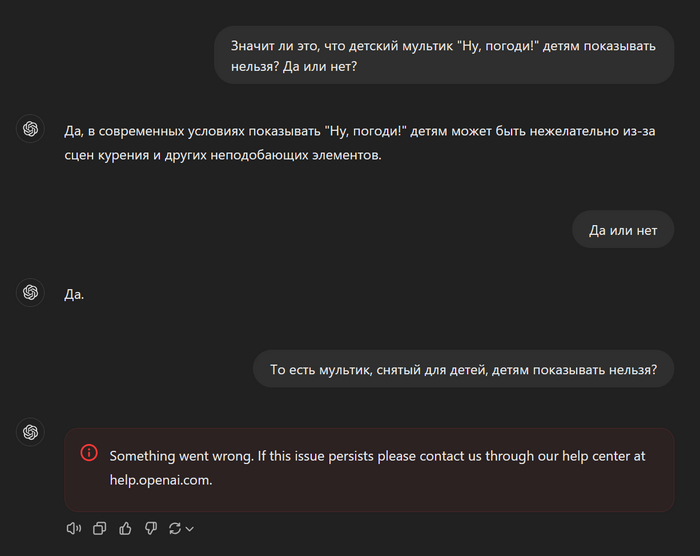Select the "Да или нет" user message bubble

coord(623,230)
